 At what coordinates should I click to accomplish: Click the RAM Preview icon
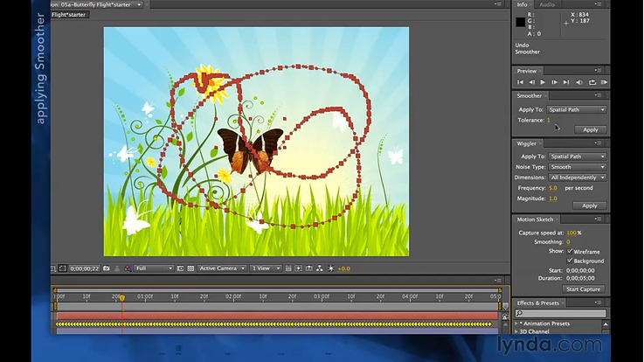604,82
